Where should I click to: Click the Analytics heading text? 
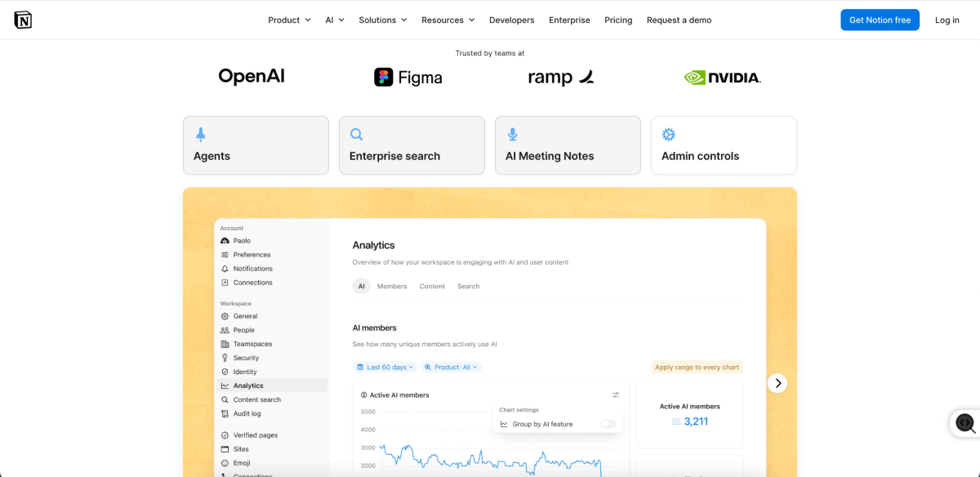pyautogui.click(x=373, y=245)
